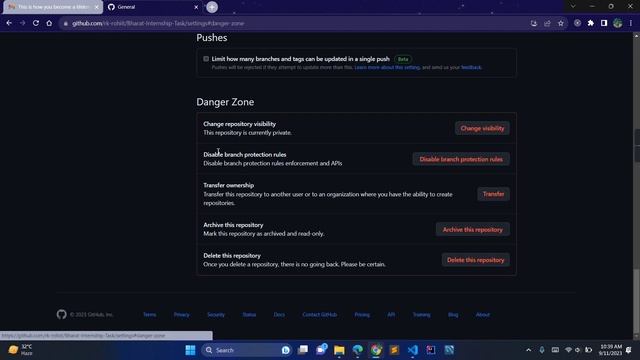Open the Chrome profile avatar
640x360 pixels.
pyautogui.click(x=618, y=23)
